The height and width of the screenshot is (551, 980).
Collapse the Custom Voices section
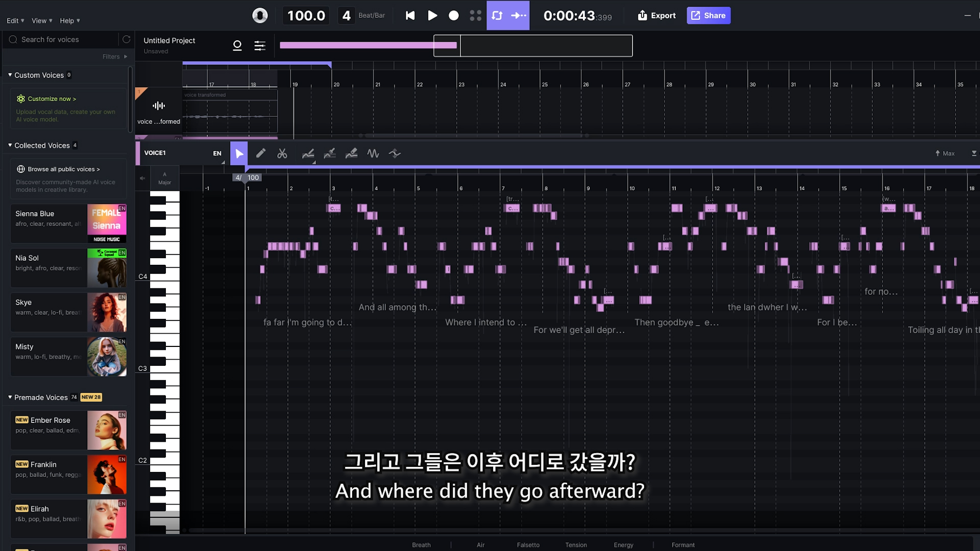point(10,75)
